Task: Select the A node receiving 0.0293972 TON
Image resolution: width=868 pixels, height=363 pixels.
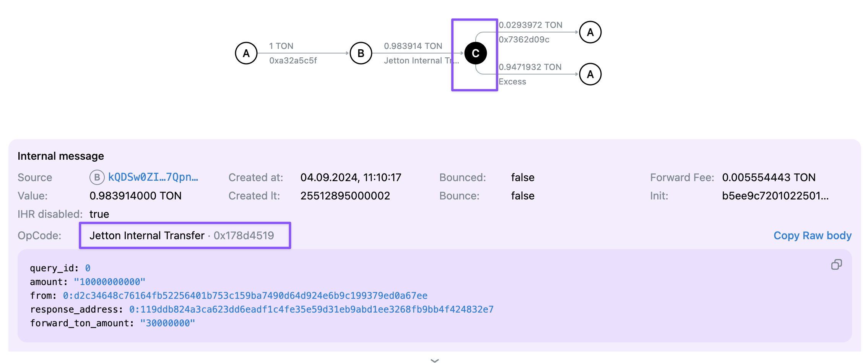Action: 590,32
